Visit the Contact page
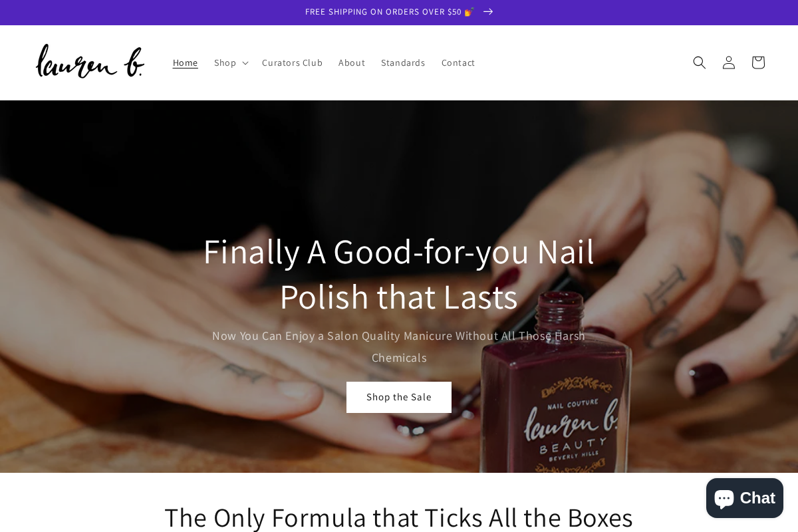The height and width of the screenshot is (532, 798). coord(458,63)
